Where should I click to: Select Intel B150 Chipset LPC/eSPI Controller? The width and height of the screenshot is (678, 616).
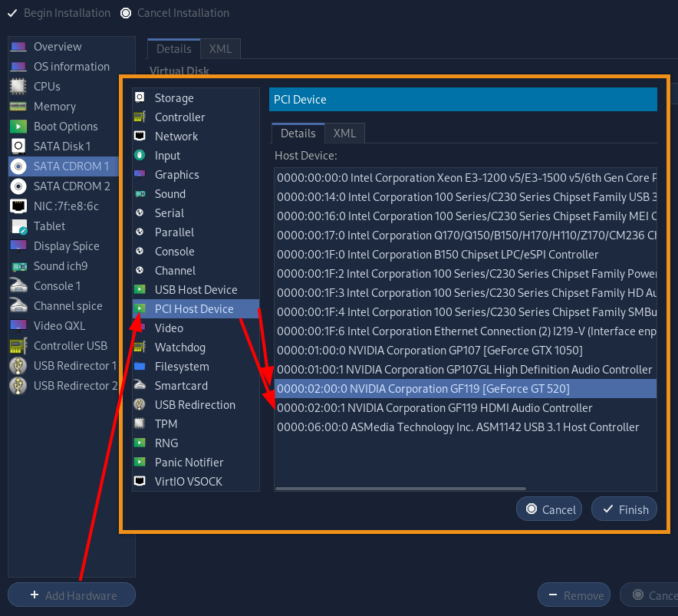(x=466, y=255)
